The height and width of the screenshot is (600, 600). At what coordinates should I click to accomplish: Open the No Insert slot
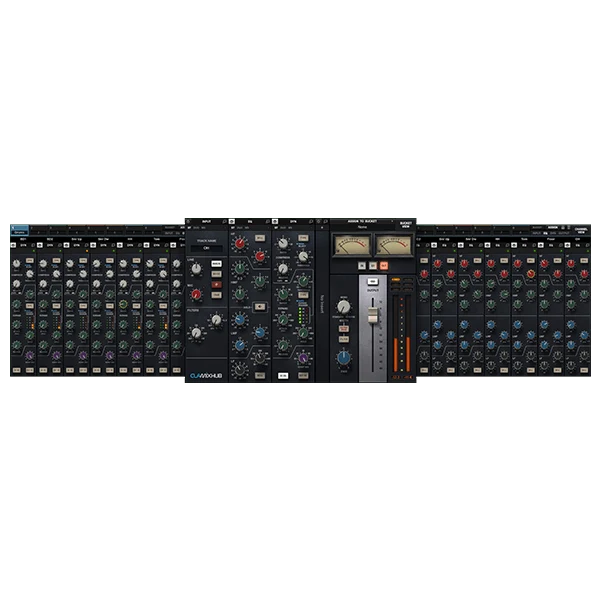(322, 304)
